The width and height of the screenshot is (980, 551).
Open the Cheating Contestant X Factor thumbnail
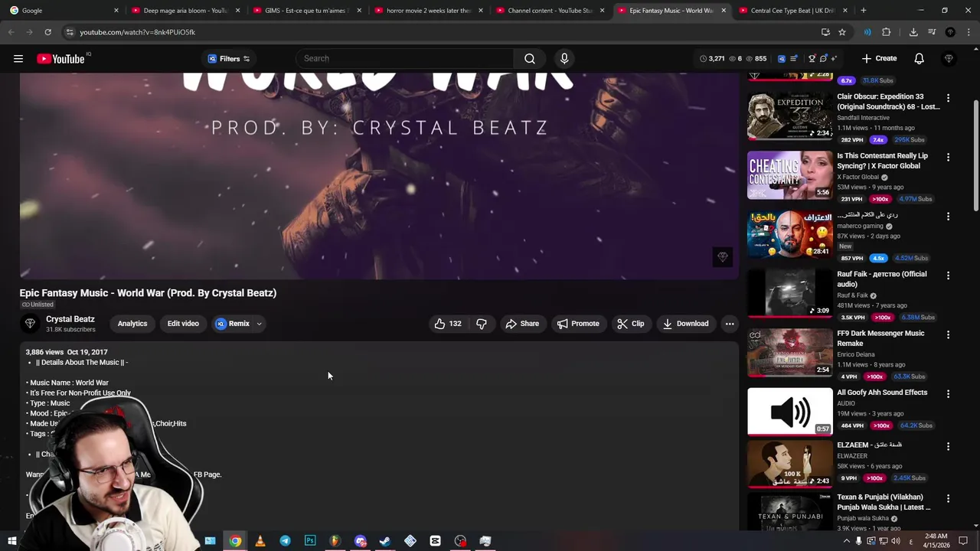click(789, 175)
